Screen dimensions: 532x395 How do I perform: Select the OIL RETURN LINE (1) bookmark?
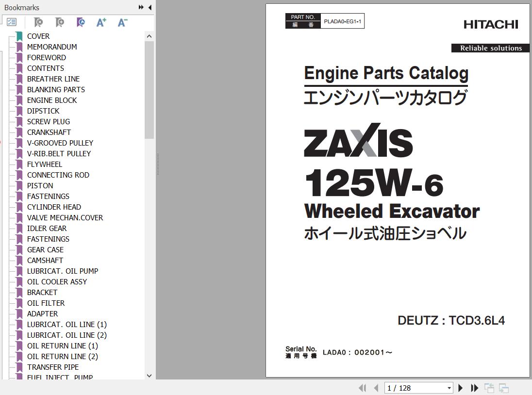(x=63, y=346)
